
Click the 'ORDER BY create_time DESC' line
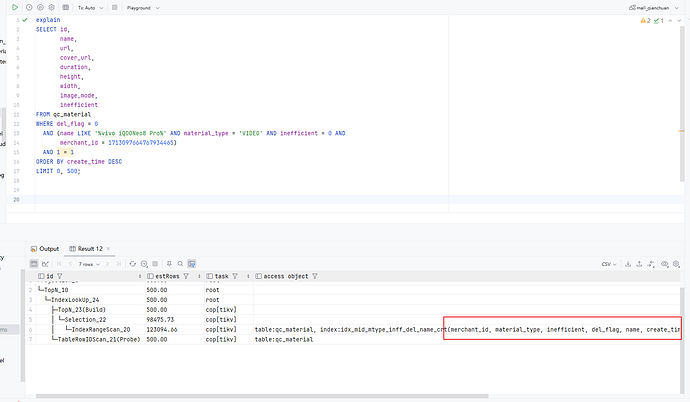coord(79,162)
